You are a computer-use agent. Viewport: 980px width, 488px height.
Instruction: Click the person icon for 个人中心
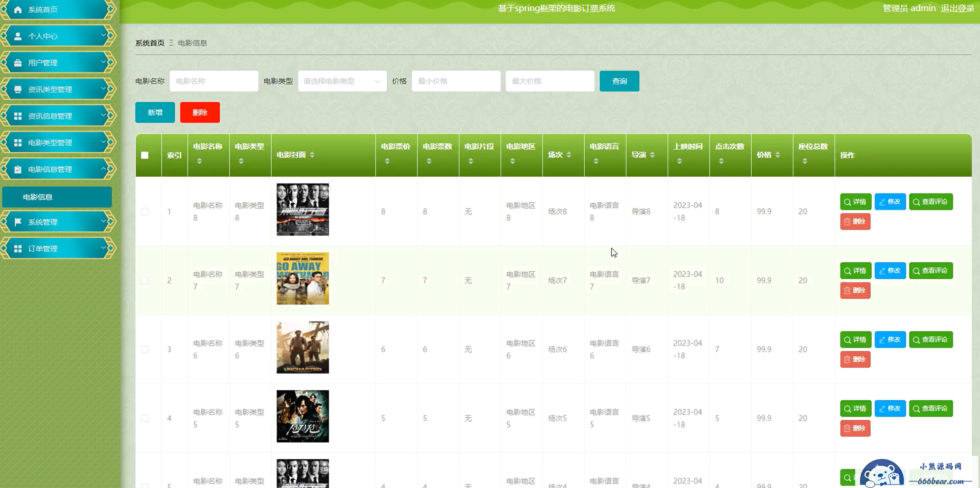coord(18,36)
